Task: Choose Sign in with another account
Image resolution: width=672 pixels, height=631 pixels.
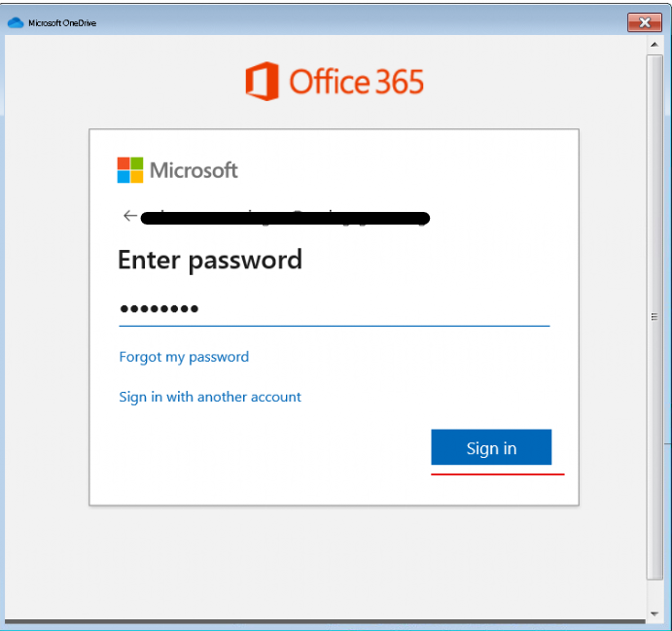Action: click(x=210, y=397)
